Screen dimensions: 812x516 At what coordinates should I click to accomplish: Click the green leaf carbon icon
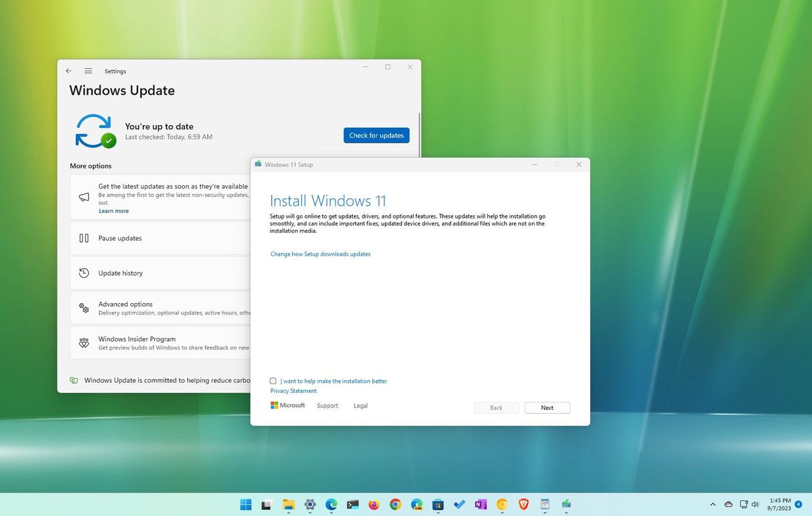coord(74,381)
